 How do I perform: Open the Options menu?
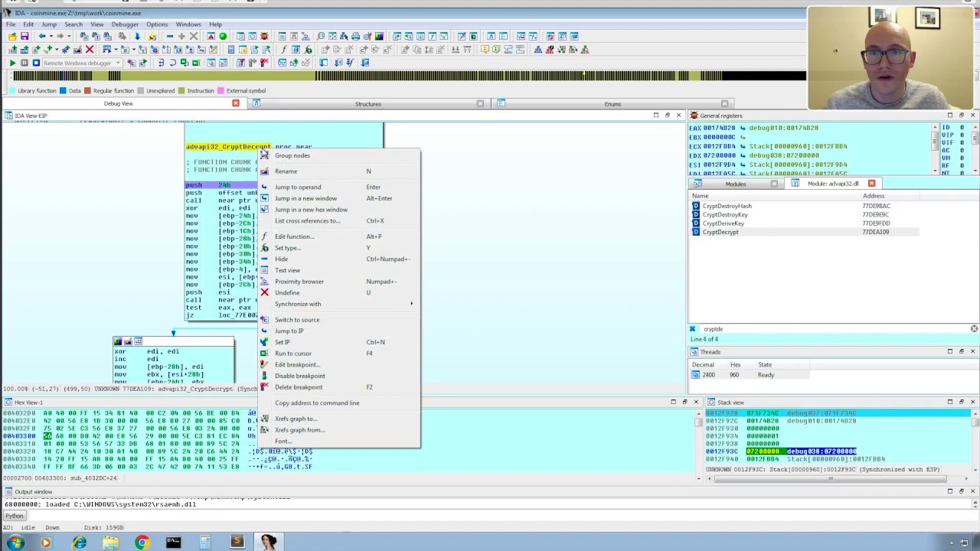coord(157,24)
